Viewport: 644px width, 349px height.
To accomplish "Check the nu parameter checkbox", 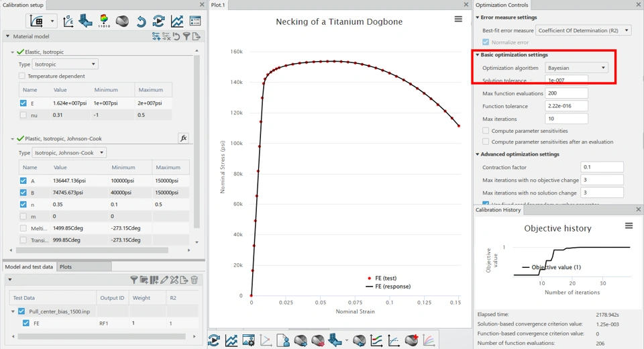I will coord(23,115).
